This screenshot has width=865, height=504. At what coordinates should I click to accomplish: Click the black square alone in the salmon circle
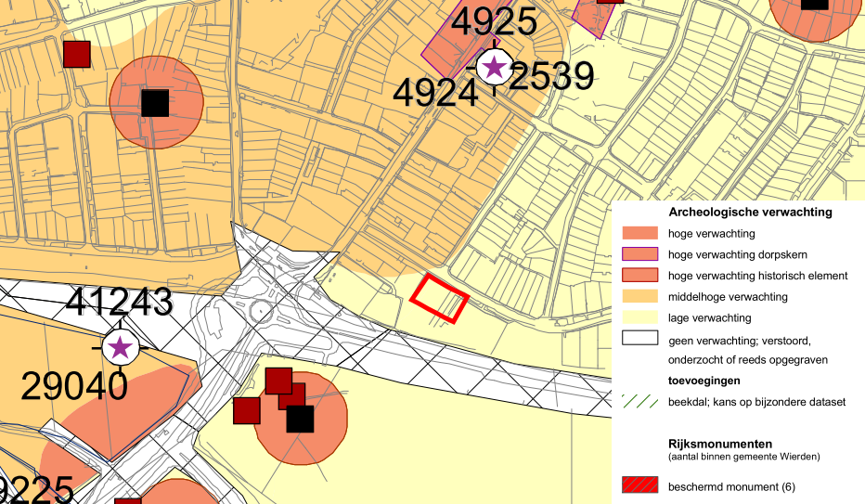click(155, 103)
